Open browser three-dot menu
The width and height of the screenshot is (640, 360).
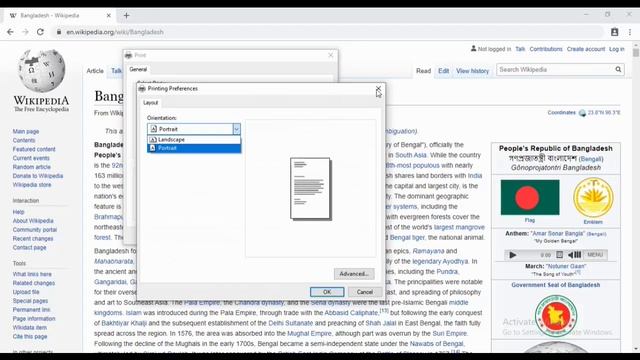pos(630,32)
